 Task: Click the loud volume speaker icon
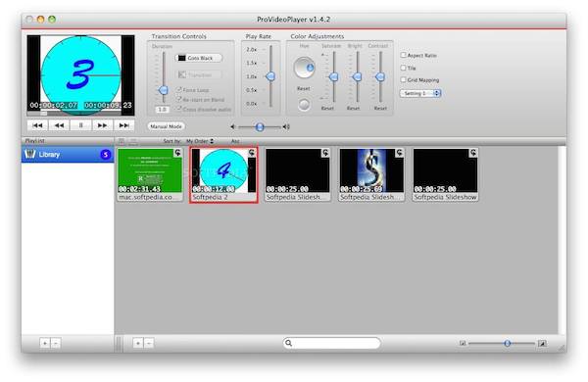[286, 127]
